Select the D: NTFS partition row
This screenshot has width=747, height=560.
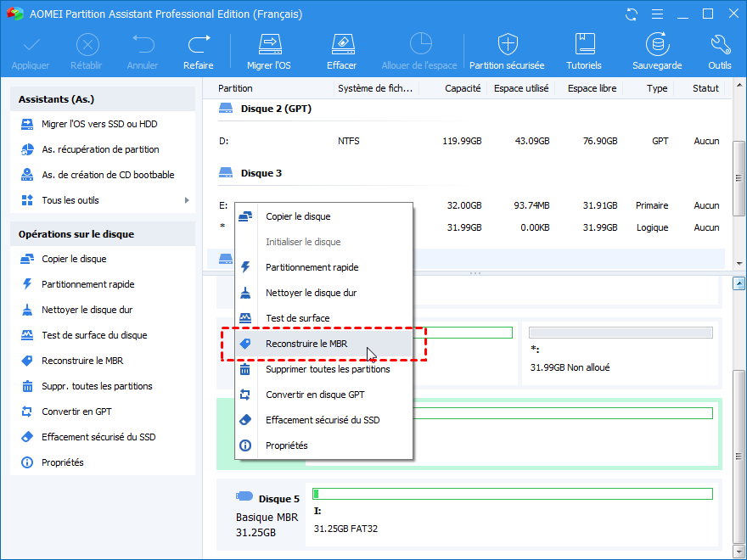coord(466,142)
